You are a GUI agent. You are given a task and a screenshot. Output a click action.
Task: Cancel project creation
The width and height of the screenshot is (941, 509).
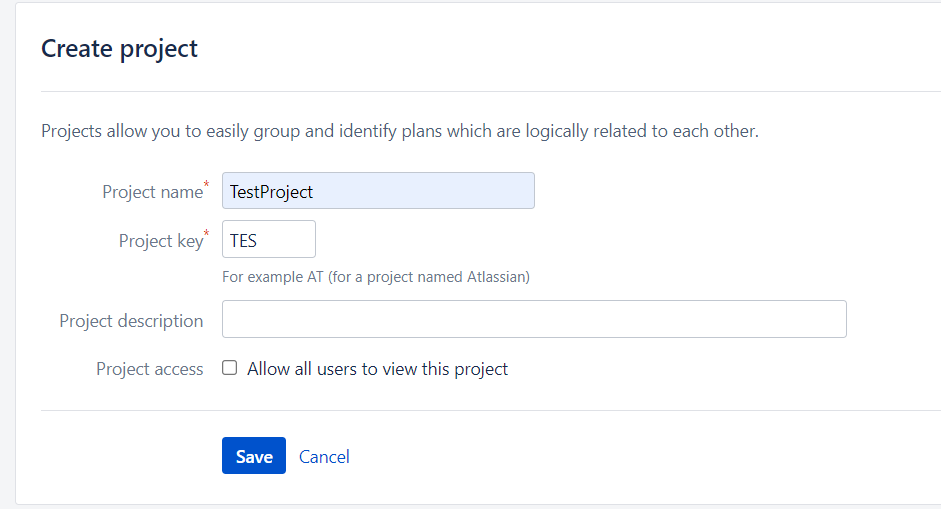pyautogui.click(x=324, y=457)
